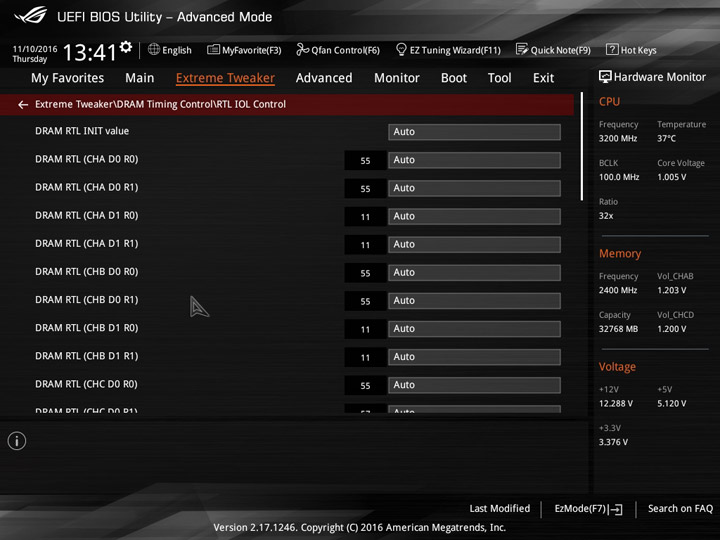Viewport: 720px width, 540px height.
Task: Click the info icon in help area
Action: (x=17, y=441)
